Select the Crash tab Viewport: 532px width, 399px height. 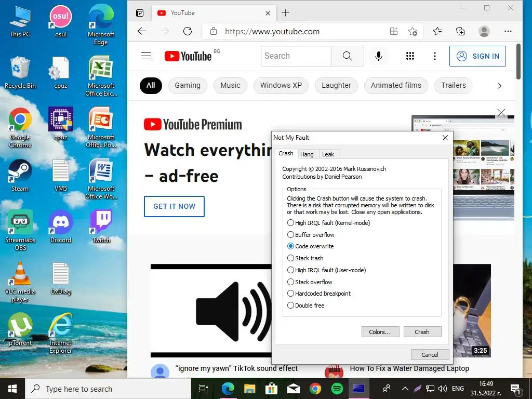coord(286,153)
